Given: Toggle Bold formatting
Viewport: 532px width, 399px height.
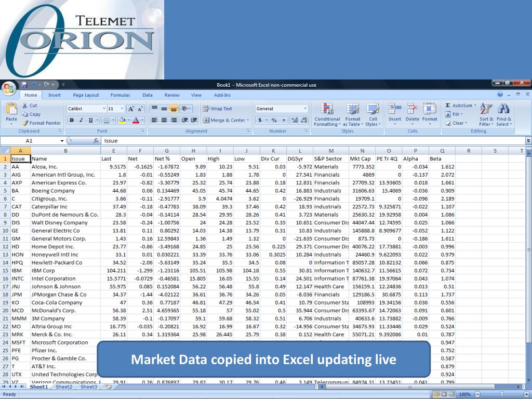Looking at the screenshot, I should (x=72, y=120).
